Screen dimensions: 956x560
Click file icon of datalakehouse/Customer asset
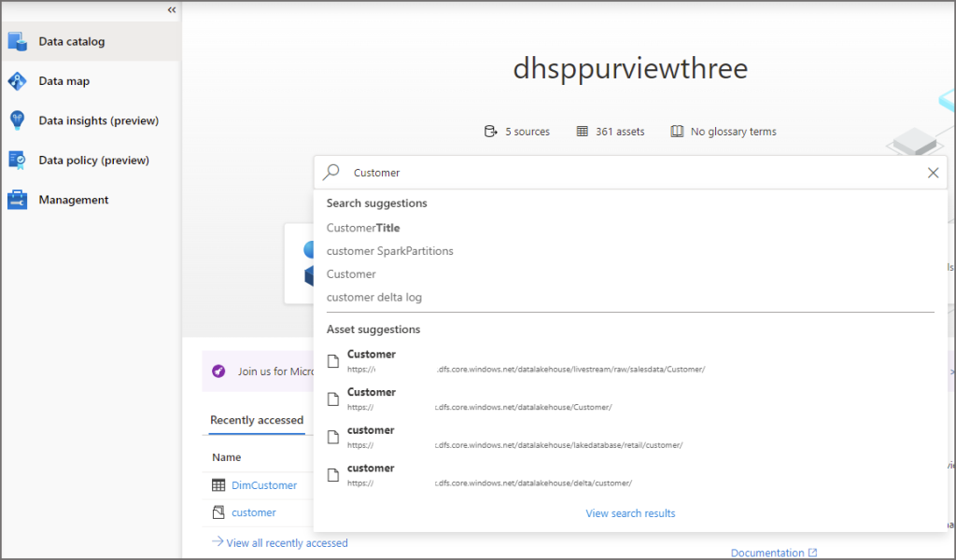click(333, 399)
